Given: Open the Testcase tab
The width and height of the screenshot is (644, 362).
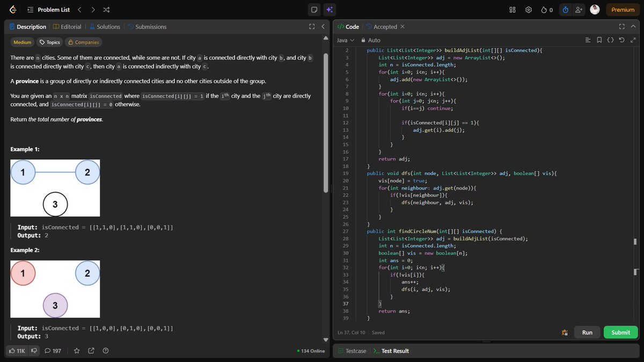Looking at the screenshot, I should pyautogui.click(x=352, y=351).
